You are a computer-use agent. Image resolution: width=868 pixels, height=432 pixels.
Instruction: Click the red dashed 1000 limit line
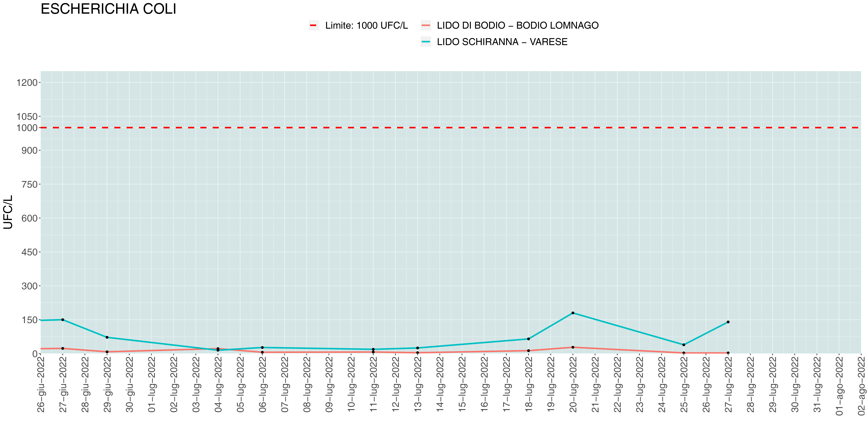451,128
